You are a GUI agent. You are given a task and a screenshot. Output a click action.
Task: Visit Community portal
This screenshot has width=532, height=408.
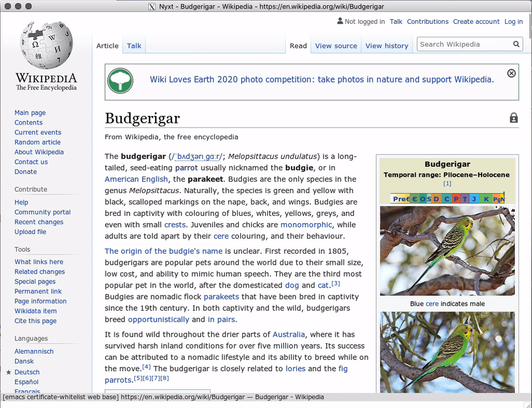point(43,212)
